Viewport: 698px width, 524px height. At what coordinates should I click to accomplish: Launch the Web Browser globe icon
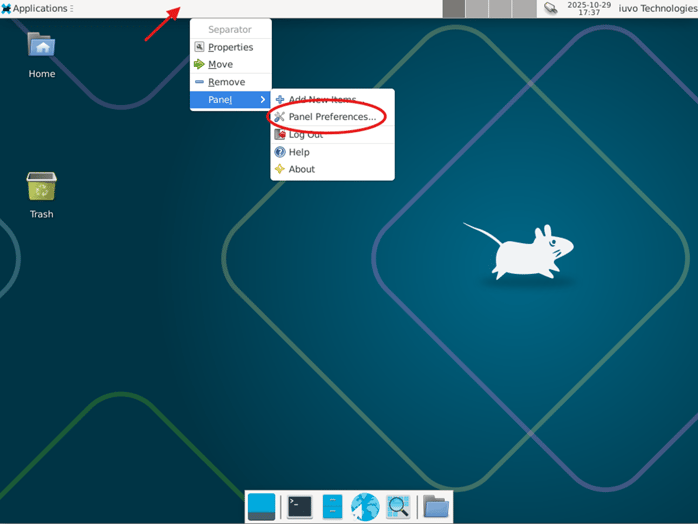[x=365, y=507]
